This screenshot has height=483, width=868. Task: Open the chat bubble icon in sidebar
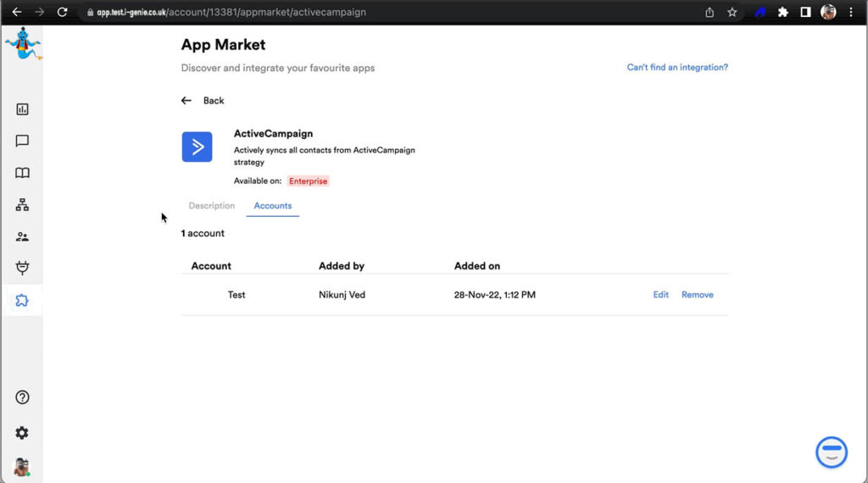point(22,142)
